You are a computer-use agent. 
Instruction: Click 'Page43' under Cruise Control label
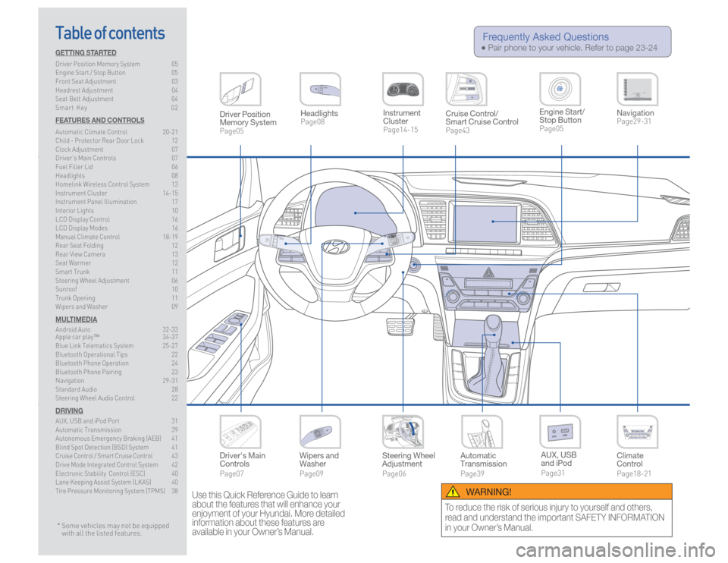(x=458, y=131)
